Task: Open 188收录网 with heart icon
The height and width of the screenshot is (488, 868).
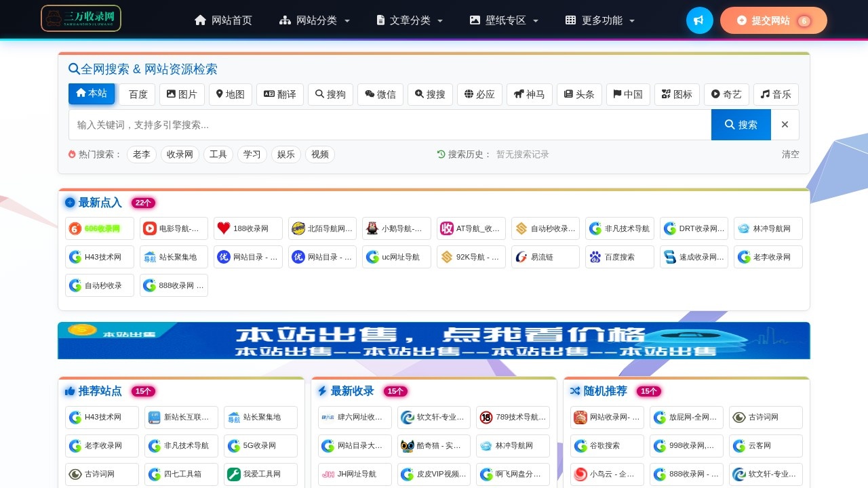Action: [248, 228]
